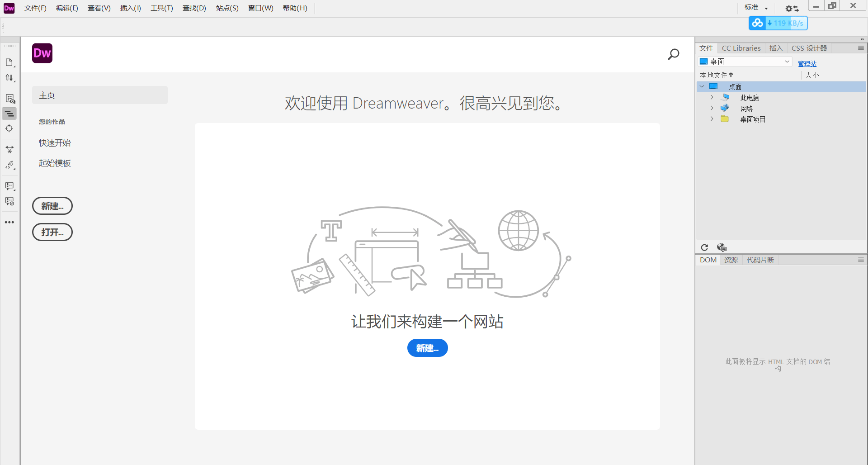Viewport: 868px width, 465px height.
Task: Click the format source code brush icon
Action: coord(9,165)
